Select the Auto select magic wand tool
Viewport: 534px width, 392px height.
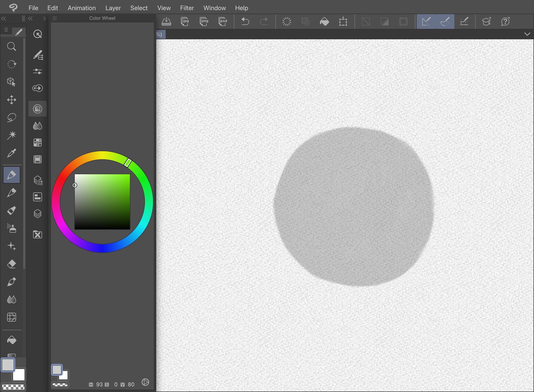coord(11,135)
